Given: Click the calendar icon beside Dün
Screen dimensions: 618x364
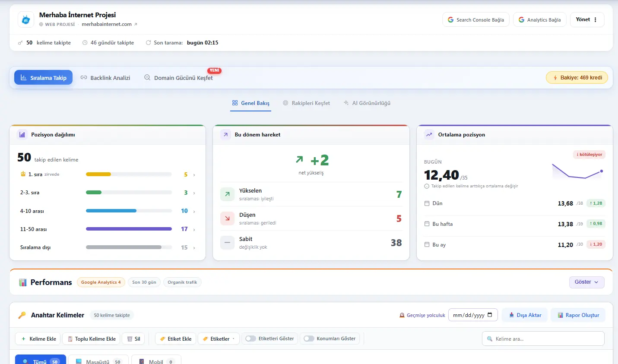Looking at the screenshot, I should (427, 203).
